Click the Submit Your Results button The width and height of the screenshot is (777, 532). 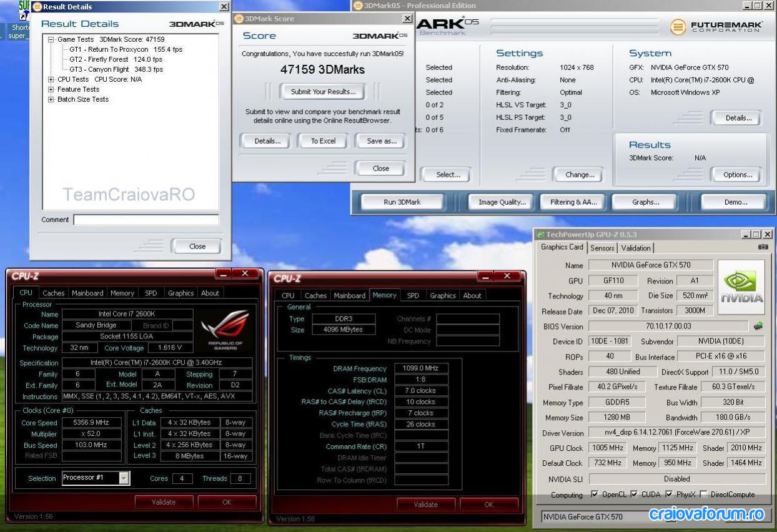[323, 92]
